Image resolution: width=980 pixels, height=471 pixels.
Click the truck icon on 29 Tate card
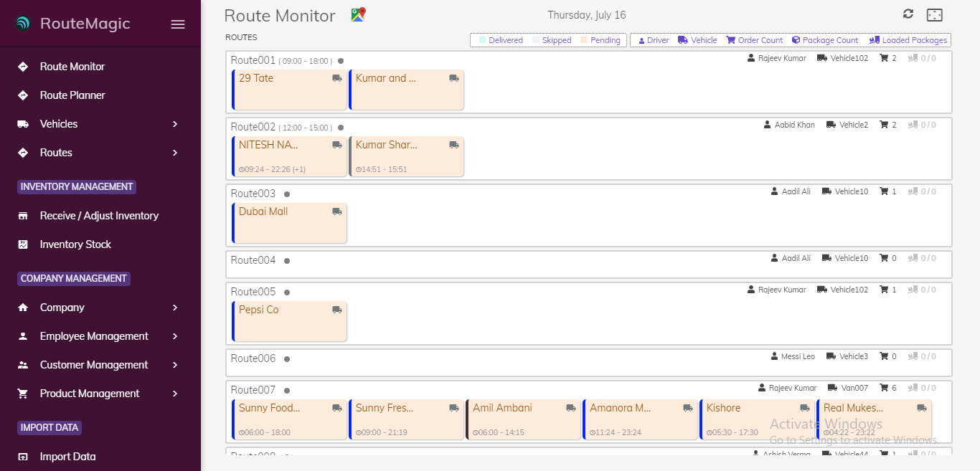pyautogui.click(x=337, y=78)
